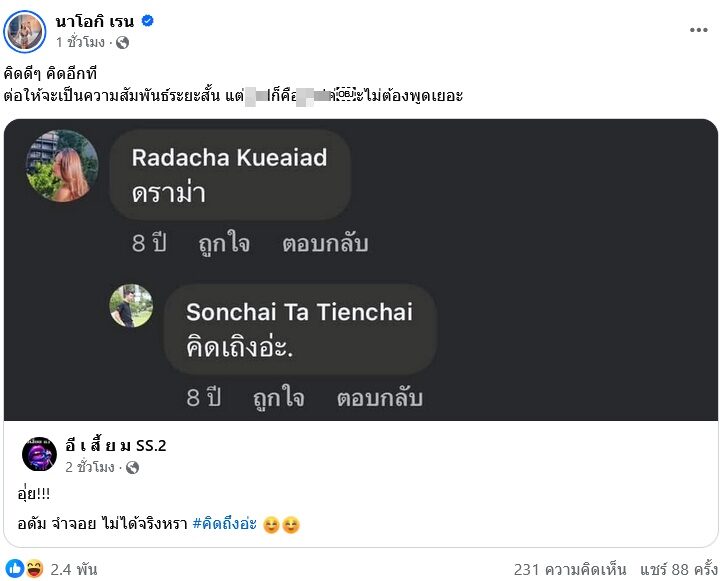
Task: Open อีเสี้ยม SS.2 page avatar
Action: coord(39,455)
